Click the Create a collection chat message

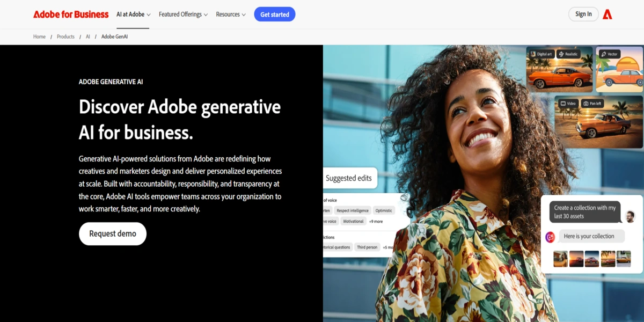(585, 212)
